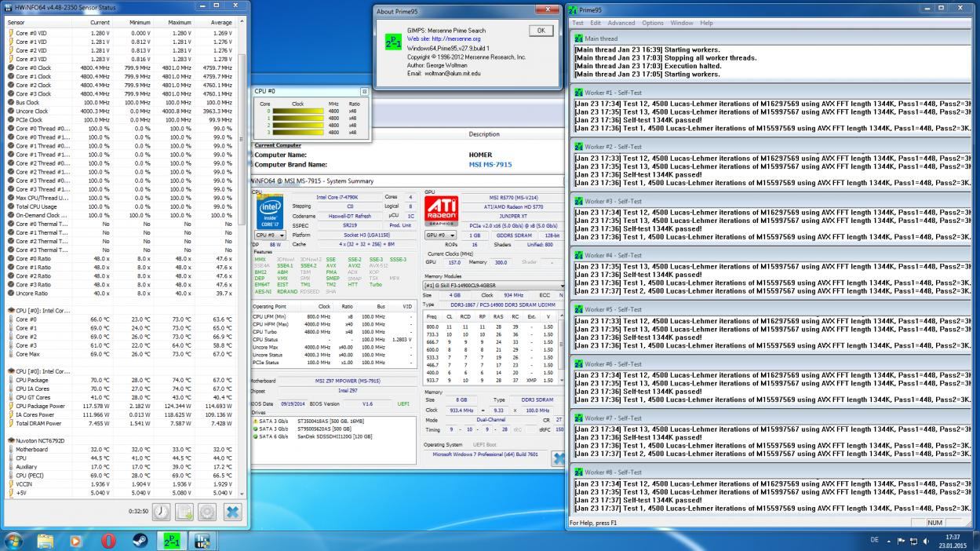Image resolution: width=980 pixels, height=551 pixels.
Task: Open the Options menu in Prime95
Action: click(653, 23)
